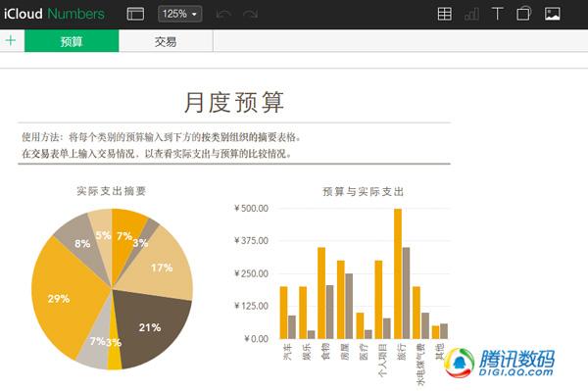Select the 预算与实际支出 bar chart title
Image resolution: width=588 pixels, height=391 pixels.
pos(363,191)
